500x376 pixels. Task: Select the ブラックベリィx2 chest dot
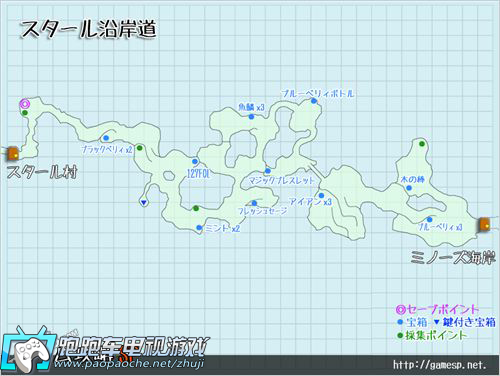[106, 138]
